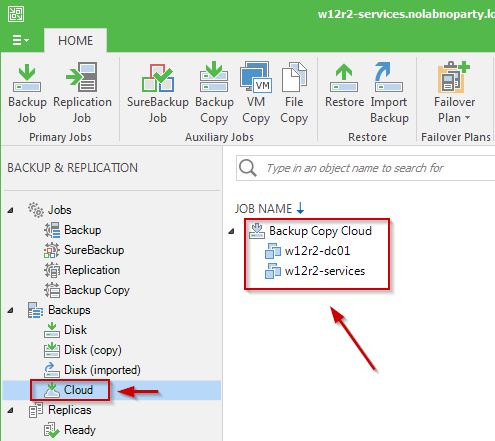Open Disk (imported) under Backups
495x441 pixels.
[x=102, y=370]
